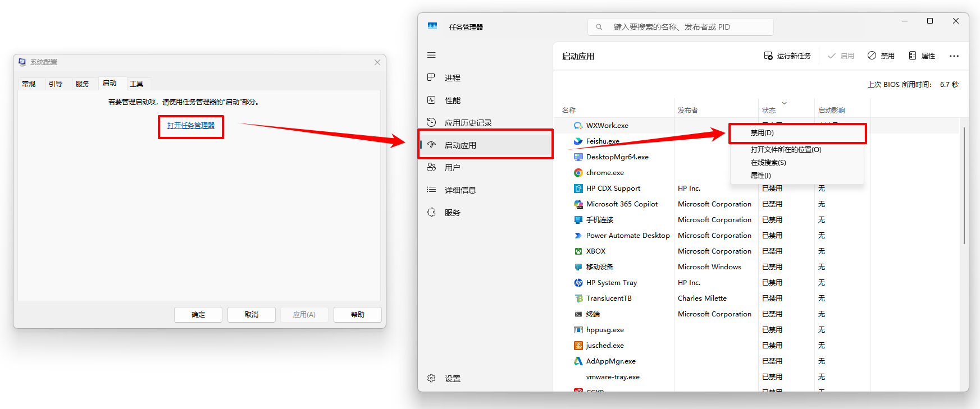Click the chrome.exe icon in startup list

coord(578,173)
